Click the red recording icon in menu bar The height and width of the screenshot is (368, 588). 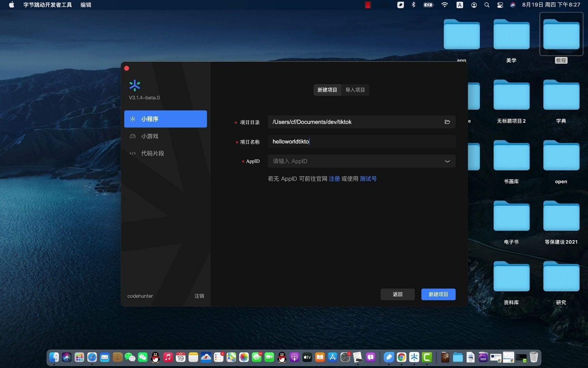tap(368, 5)
